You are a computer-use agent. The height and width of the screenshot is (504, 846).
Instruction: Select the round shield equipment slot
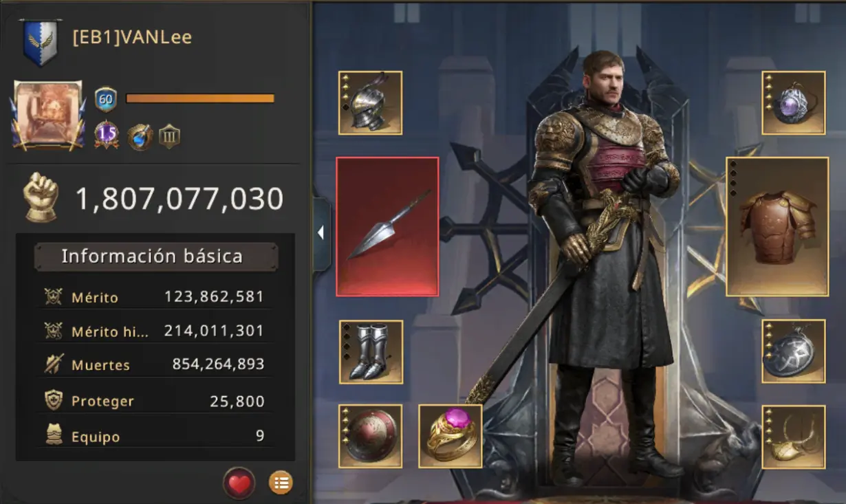[x=370, y=436]
